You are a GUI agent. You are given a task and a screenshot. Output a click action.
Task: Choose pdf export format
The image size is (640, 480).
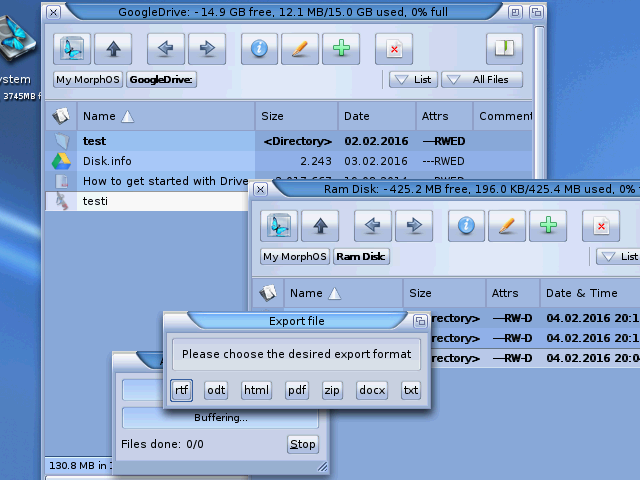point(297,390)
